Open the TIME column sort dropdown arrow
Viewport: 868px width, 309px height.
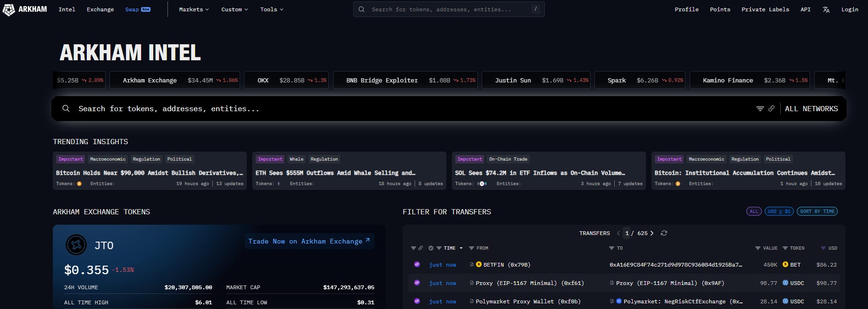(461, 248)
